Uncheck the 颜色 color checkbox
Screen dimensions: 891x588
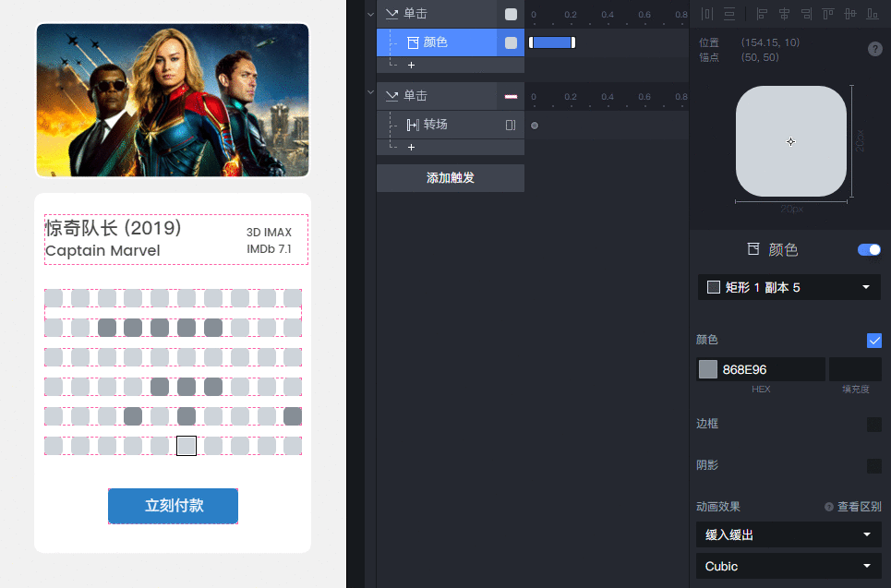point(874,341)
